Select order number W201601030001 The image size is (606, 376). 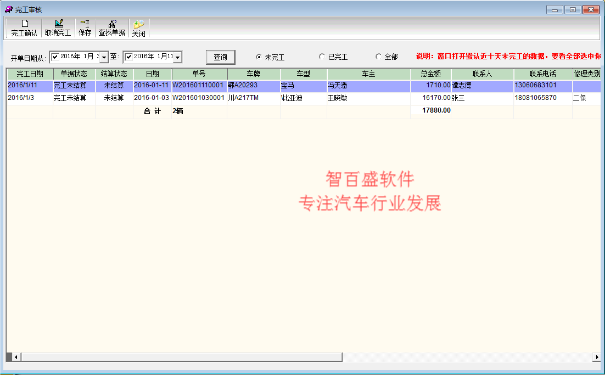click(198, 98)
